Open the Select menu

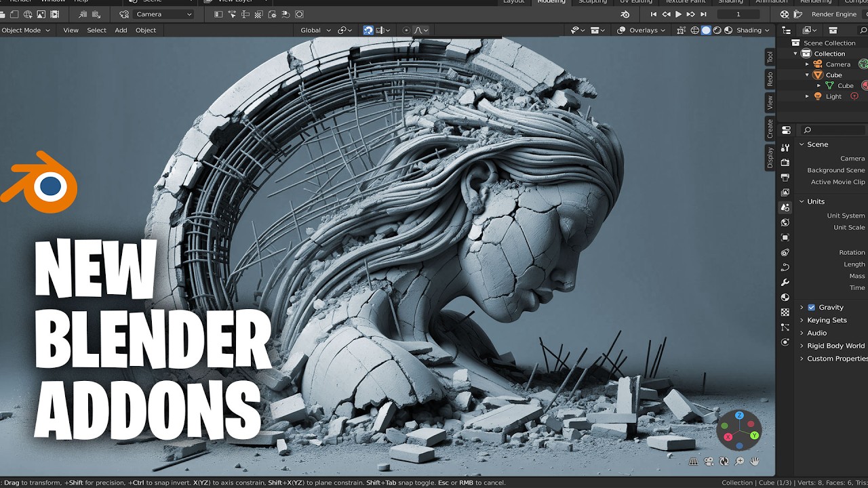coord(96,30)
